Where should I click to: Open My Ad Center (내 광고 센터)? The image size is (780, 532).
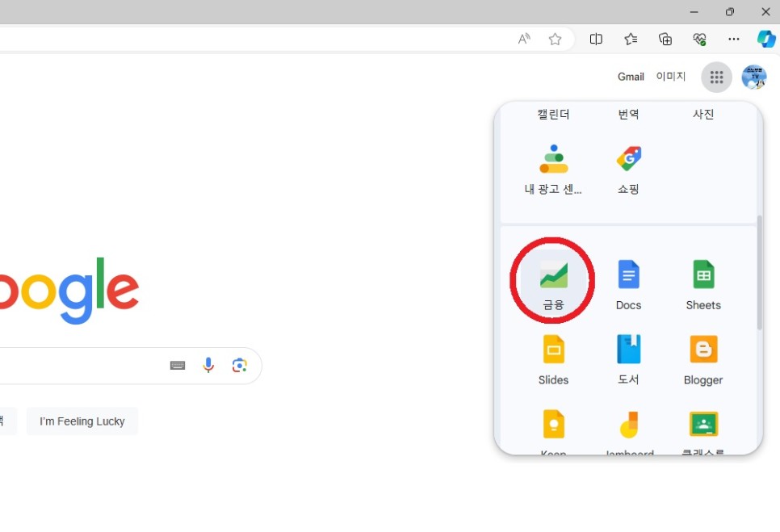coord(553,169)
